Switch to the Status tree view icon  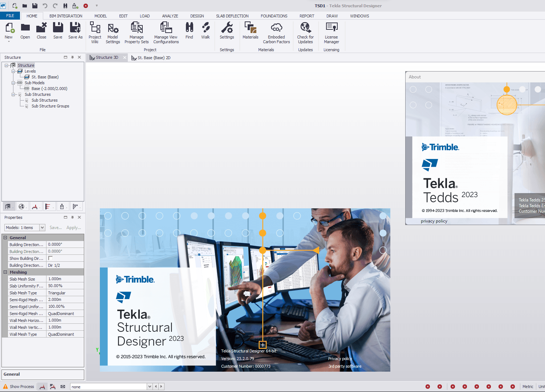(x=62, y=207)
